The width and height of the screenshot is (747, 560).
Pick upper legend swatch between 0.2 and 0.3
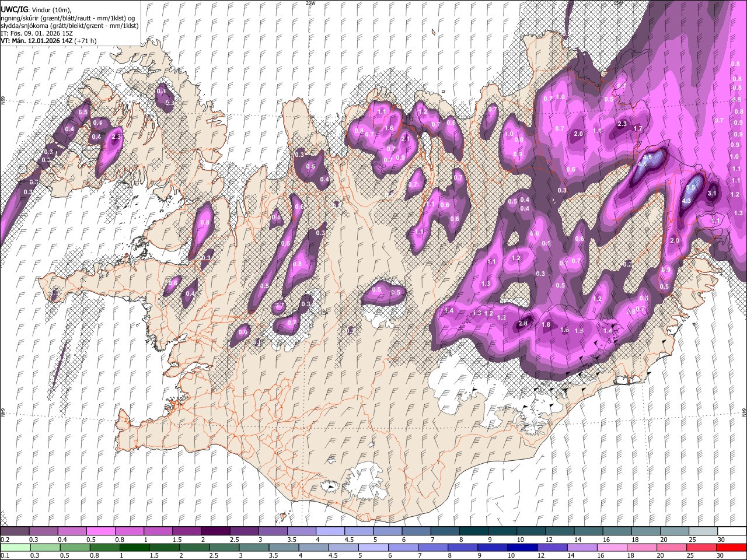point(15,531)
